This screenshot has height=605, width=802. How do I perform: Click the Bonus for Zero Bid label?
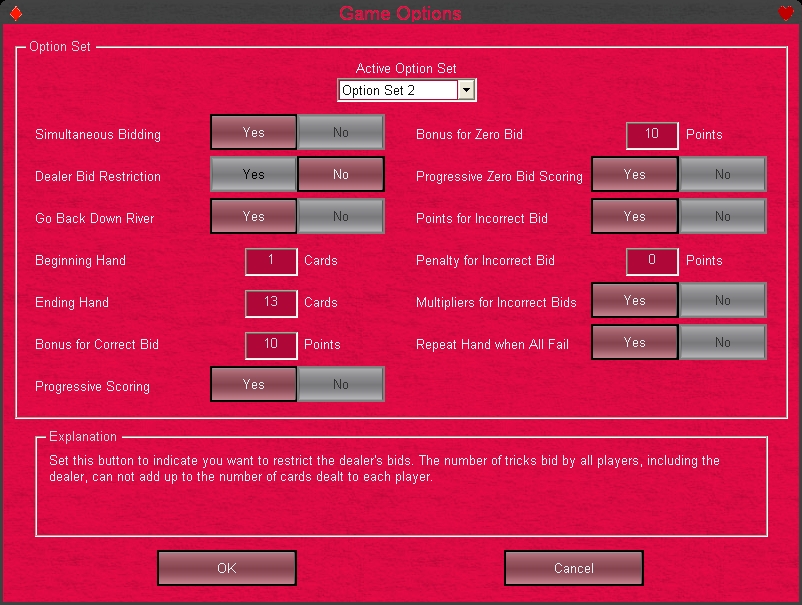[469, 135]
